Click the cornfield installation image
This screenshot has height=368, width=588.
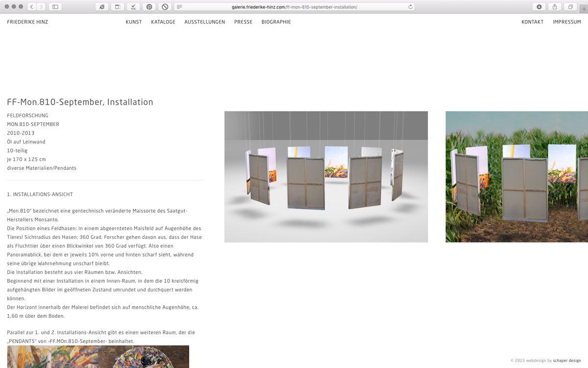tap(516, 177)
